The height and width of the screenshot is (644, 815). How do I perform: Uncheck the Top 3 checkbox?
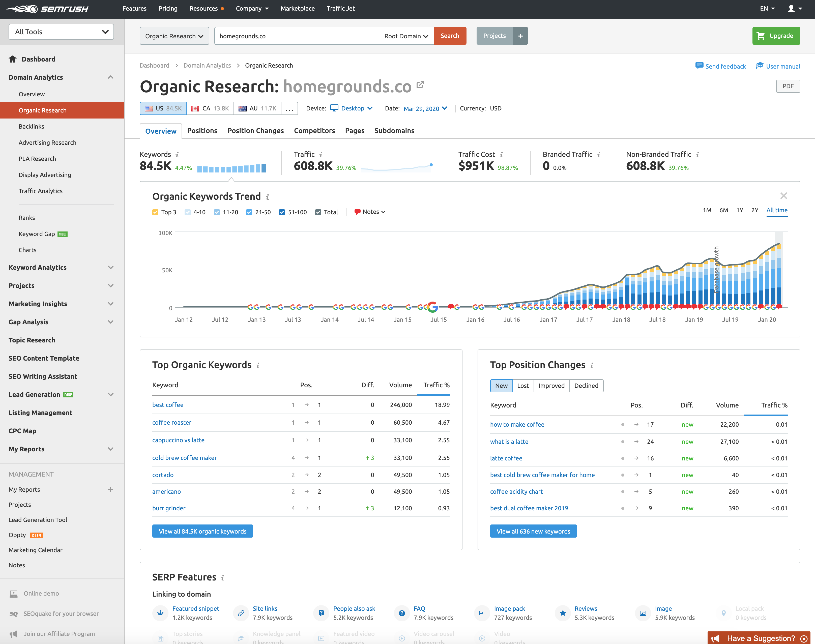(155, 212)
